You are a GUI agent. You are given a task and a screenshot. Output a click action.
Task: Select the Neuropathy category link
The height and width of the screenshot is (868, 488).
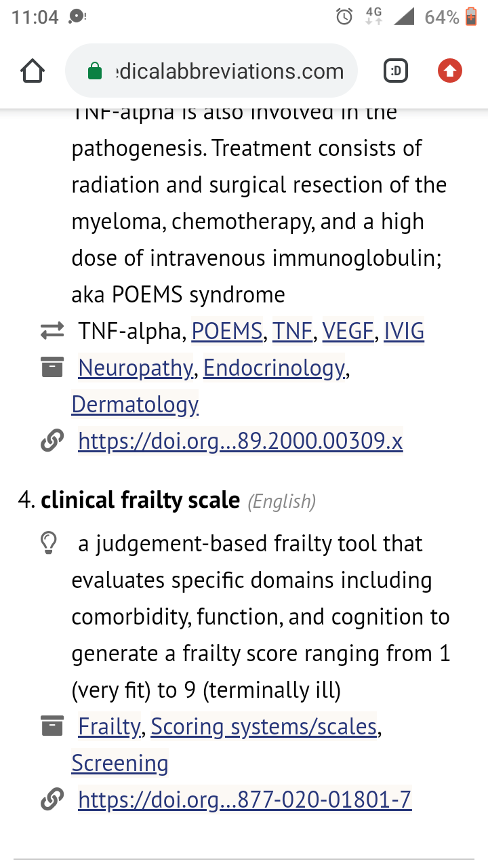136,368
